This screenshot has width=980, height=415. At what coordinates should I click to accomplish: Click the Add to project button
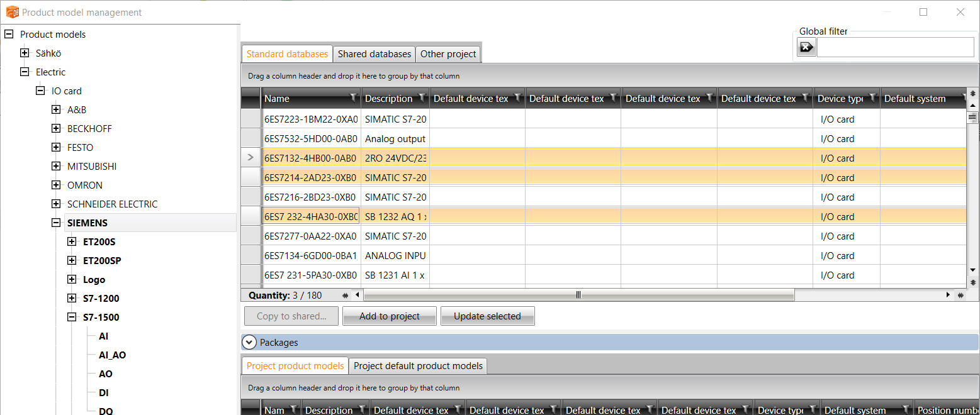pos(390,316)
